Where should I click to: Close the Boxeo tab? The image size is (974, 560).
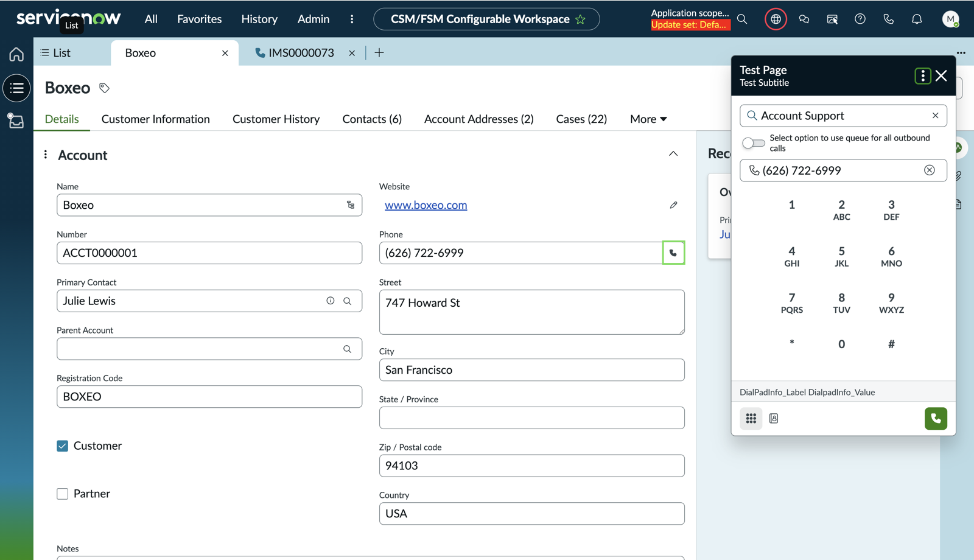(225, 54)
